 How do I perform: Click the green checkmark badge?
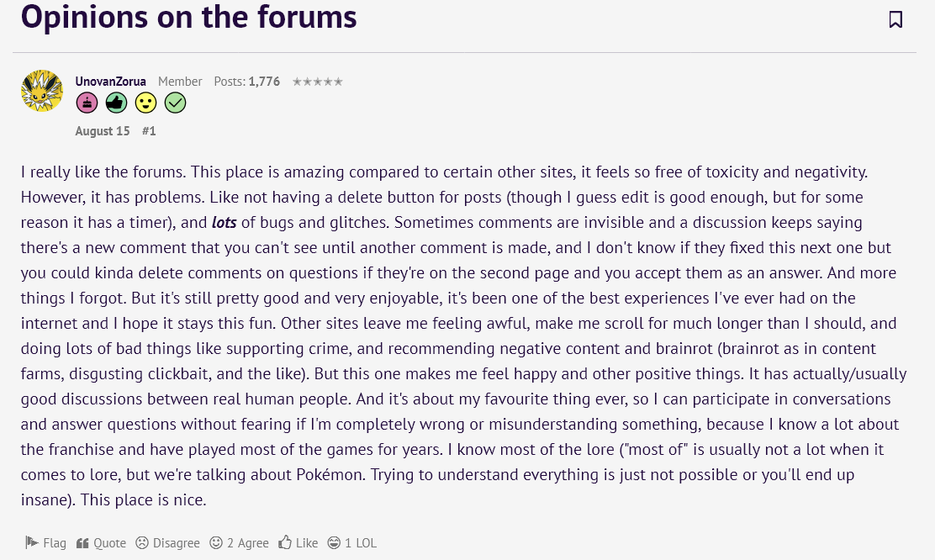pos(175,103)
